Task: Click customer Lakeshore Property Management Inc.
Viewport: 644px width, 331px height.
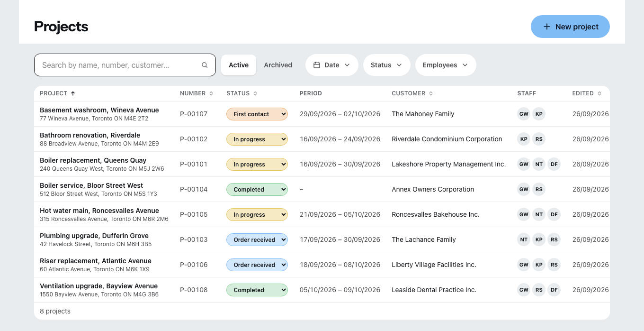Action: (x=449, y=164)
